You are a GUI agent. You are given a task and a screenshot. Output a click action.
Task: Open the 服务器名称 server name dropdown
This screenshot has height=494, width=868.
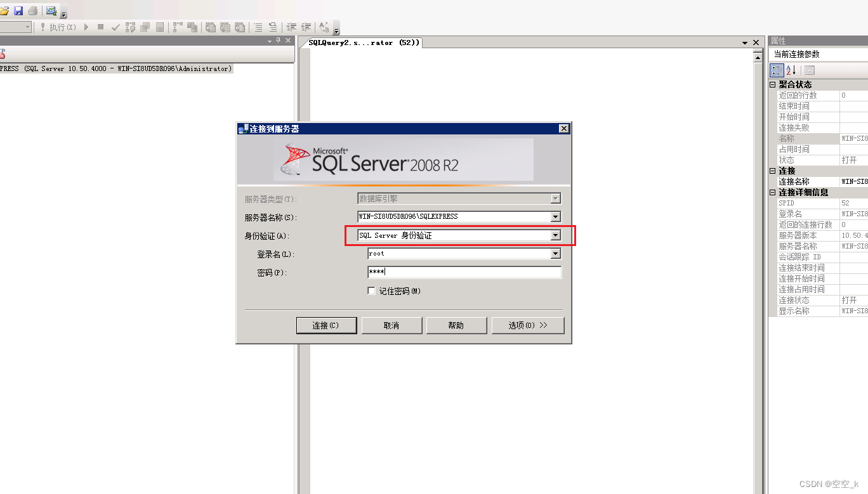pos(555,216)
